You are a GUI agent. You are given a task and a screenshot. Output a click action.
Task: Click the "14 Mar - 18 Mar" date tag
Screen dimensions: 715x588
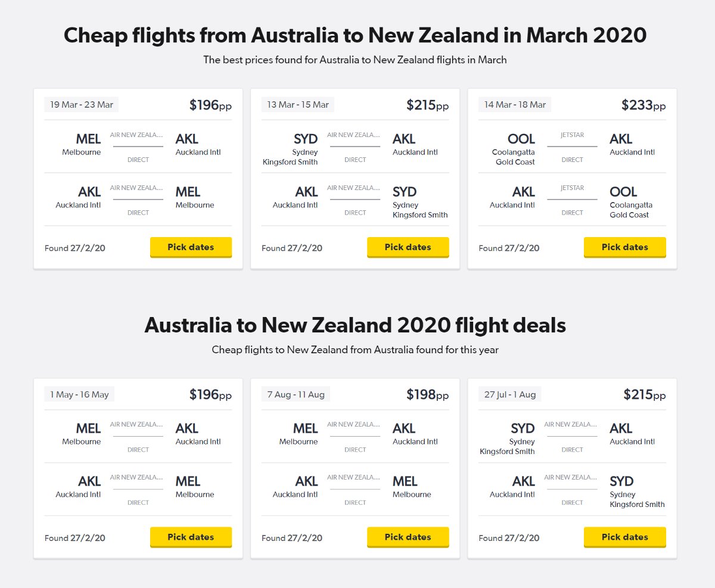coord(515,105)
